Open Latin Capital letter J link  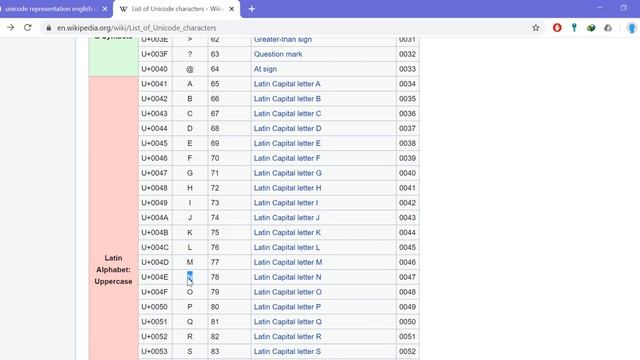click(287, 218)
